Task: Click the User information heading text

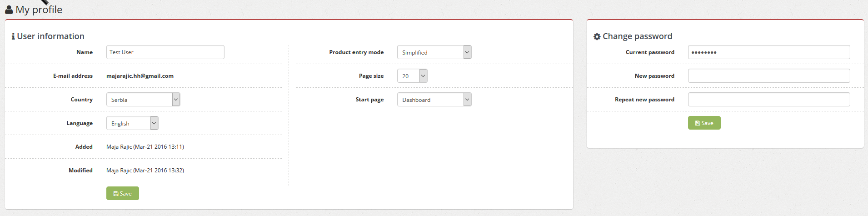Action: click(x=50, y=36)
